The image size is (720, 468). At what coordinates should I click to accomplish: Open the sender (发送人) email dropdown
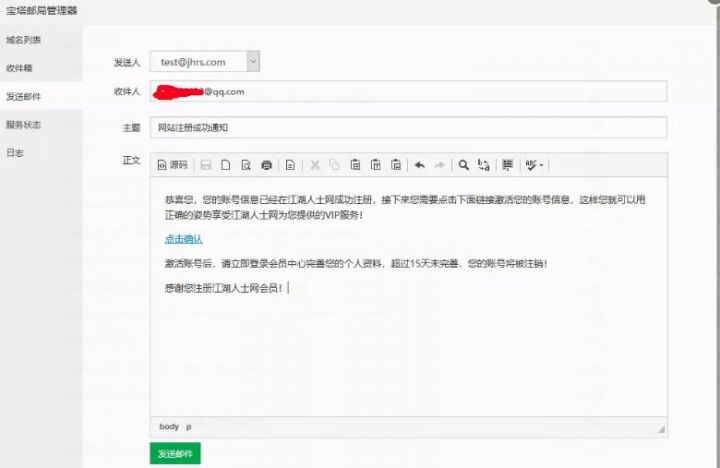click(253, 62)
